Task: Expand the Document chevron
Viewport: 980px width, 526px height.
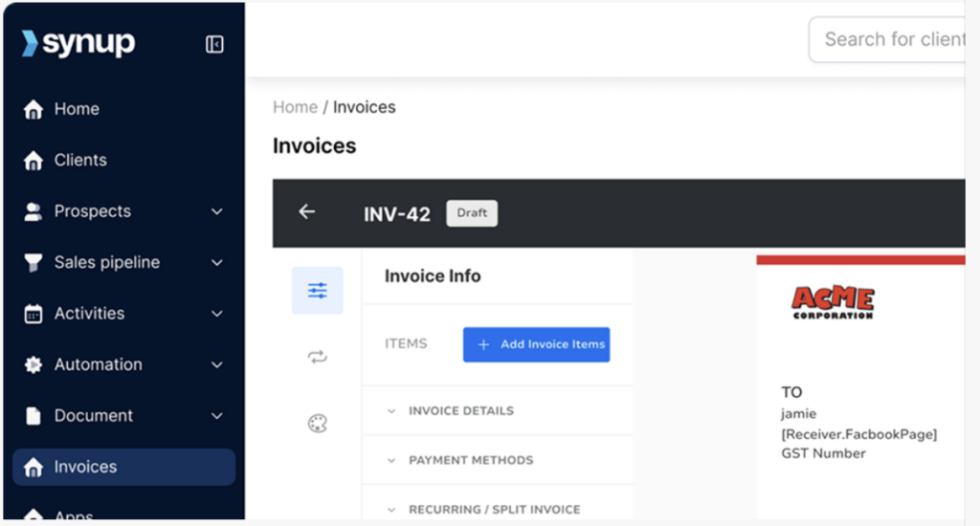Action: pos(217,416)
